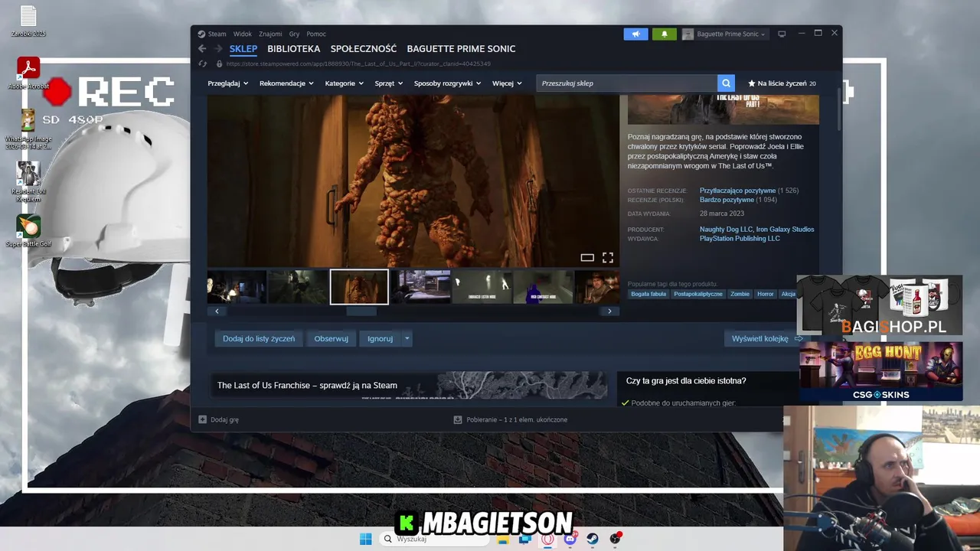This screenshot has height=551, width=980.
Task: Open 'Bardzo pozytywne' Polish reviews link
Action: 727,200
